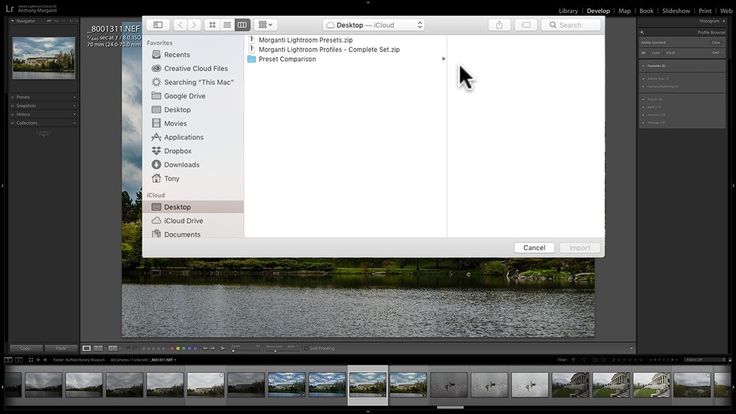Click the Share icon in dialog toolbar
Screen dimensions: 736x414
[499, 25]
